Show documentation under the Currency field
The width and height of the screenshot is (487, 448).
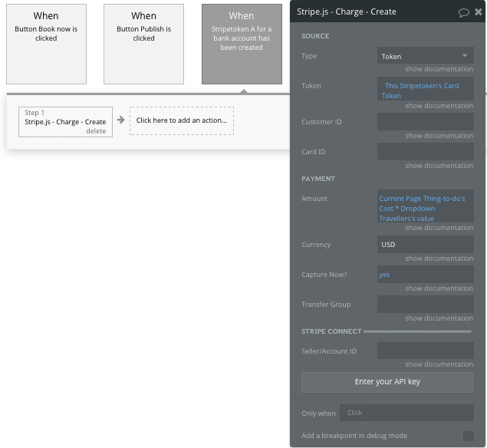click(439, 259)
